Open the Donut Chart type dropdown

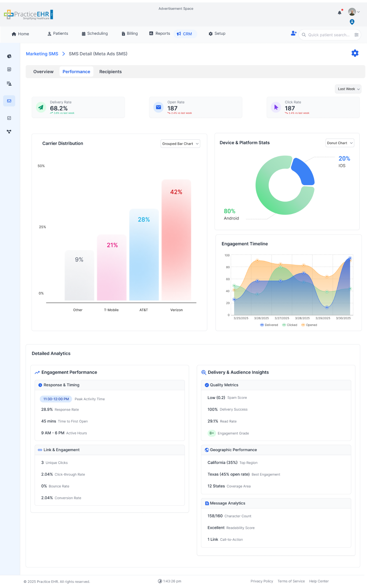(x=340, y=143)
